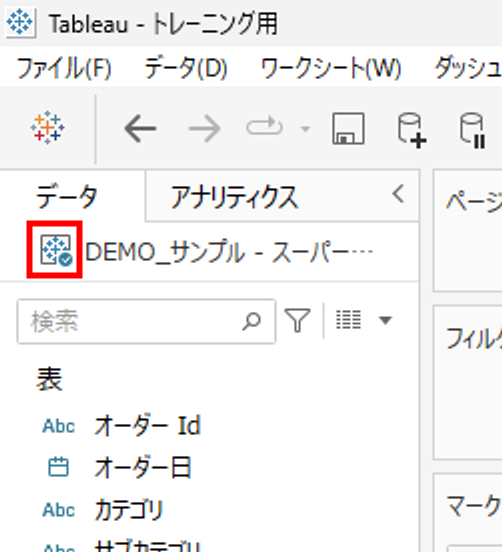This screenshot has width=502, height=552.
Task: Click the replay animation icon
Action: click(x=264, y=126)
